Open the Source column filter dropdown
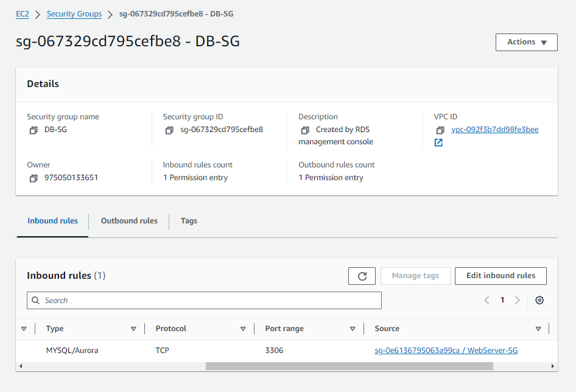This screenshot has height=392, width=576. pos(538,328)
